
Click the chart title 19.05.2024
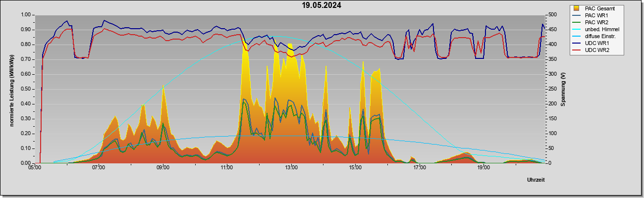(322, 6)
